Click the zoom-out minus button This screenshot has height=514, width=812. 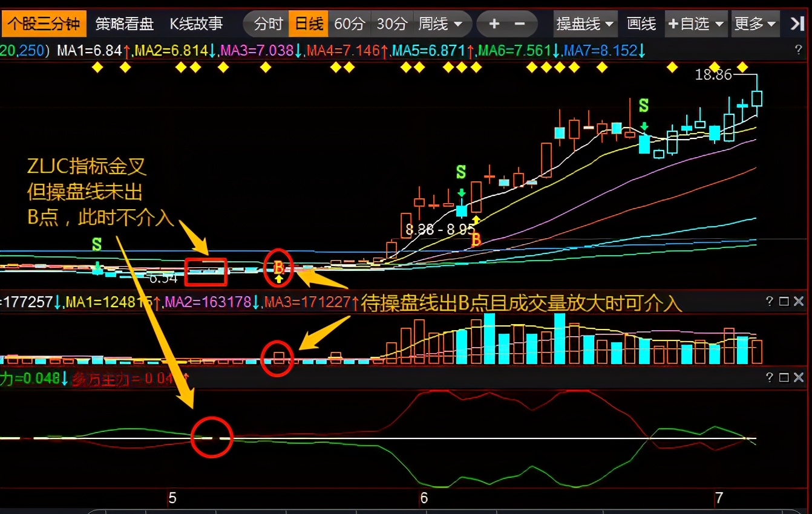(x=520, y=24)
